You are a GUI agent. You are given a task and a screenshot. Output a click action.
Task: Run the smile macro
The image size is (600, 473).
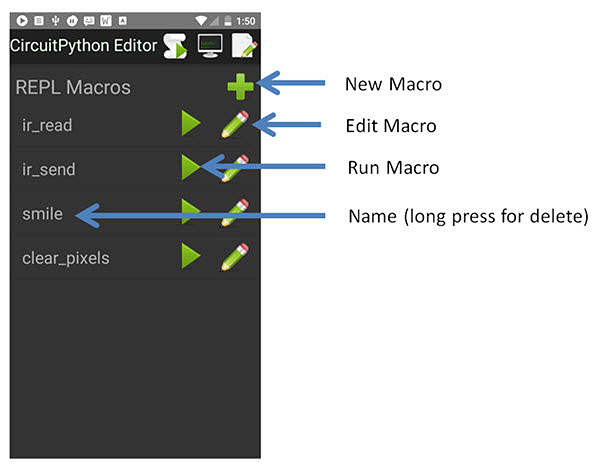pyautogui.click(x=191, y=212)
